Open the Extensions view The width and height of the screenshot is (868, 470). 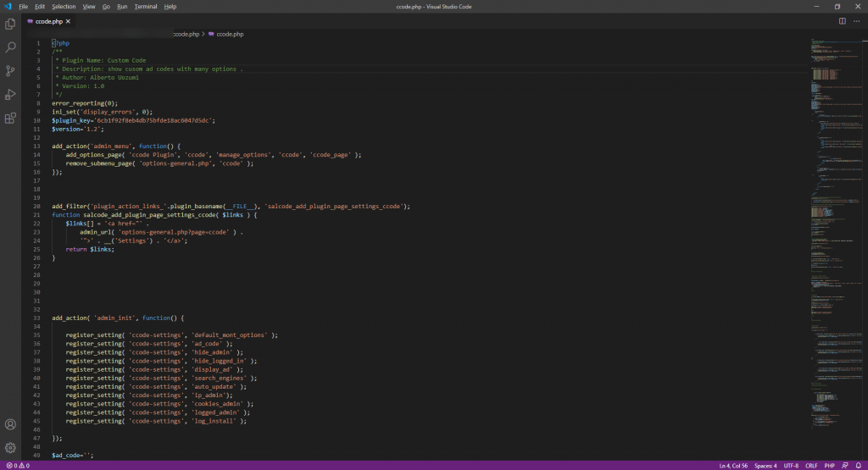[10, 118]
